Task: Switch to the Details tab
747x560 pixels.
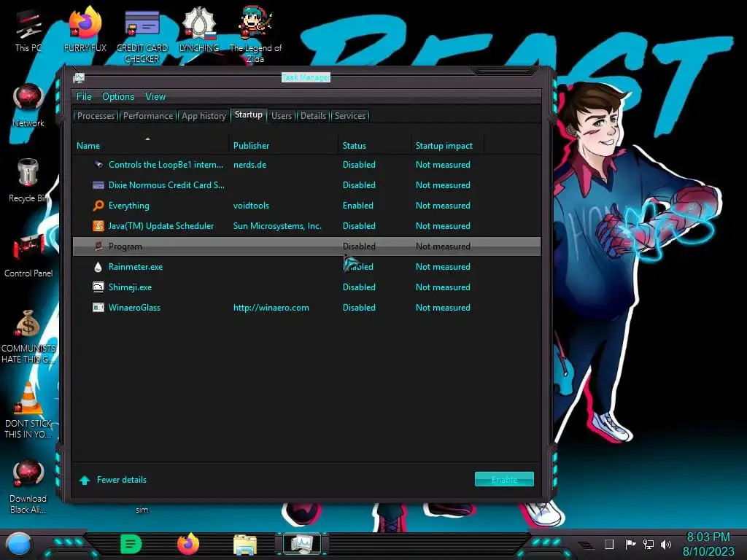Action: pos(314,116)
